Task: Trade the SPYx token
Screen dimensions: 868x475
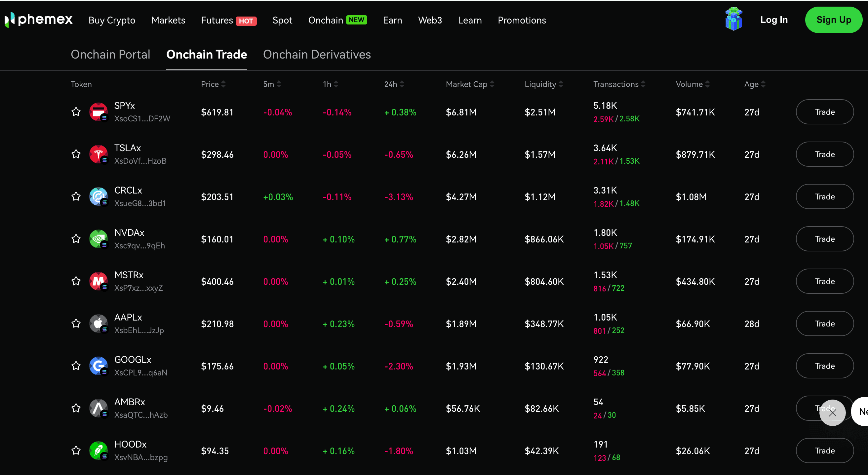Action: [824, 112]
